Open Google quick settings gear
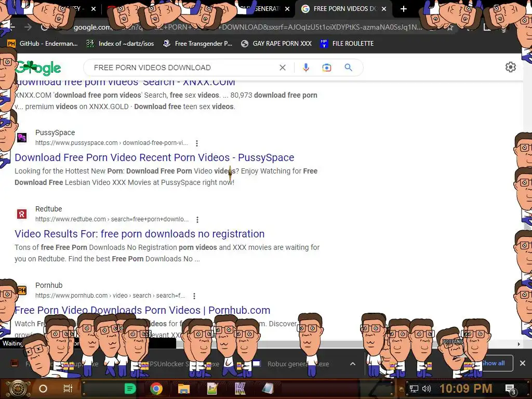The image size is (532, 399). [510, 67]
